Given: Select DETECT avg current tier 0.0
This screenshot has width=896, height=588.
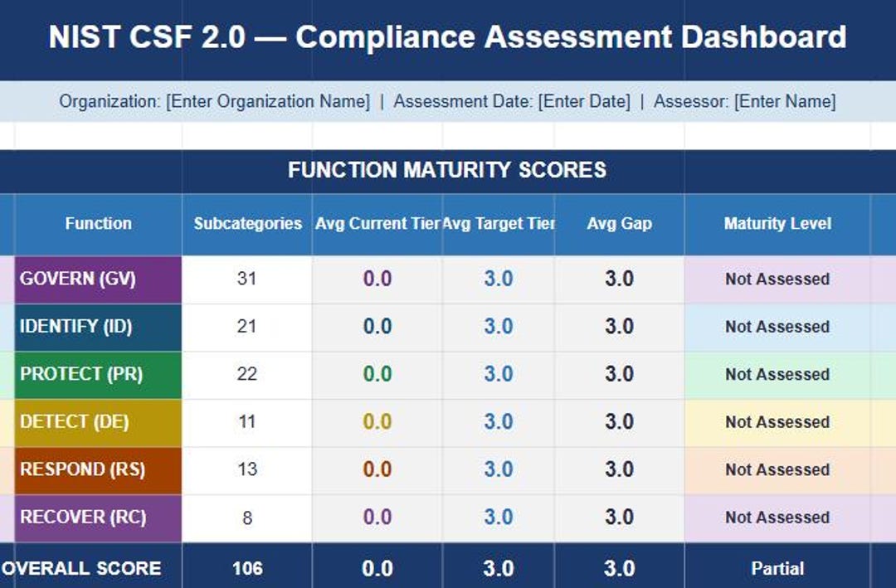Looking at the screenshot, I should [377, 422].
